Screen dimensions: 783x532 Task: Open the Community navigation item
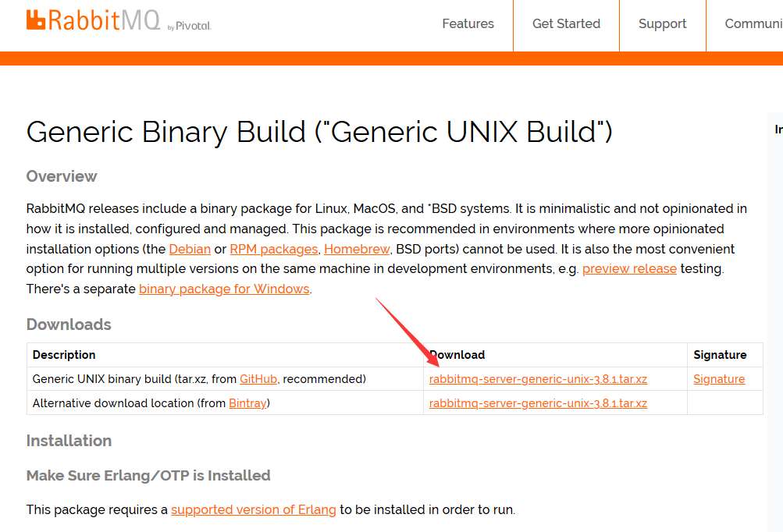[x=752, y=24]
